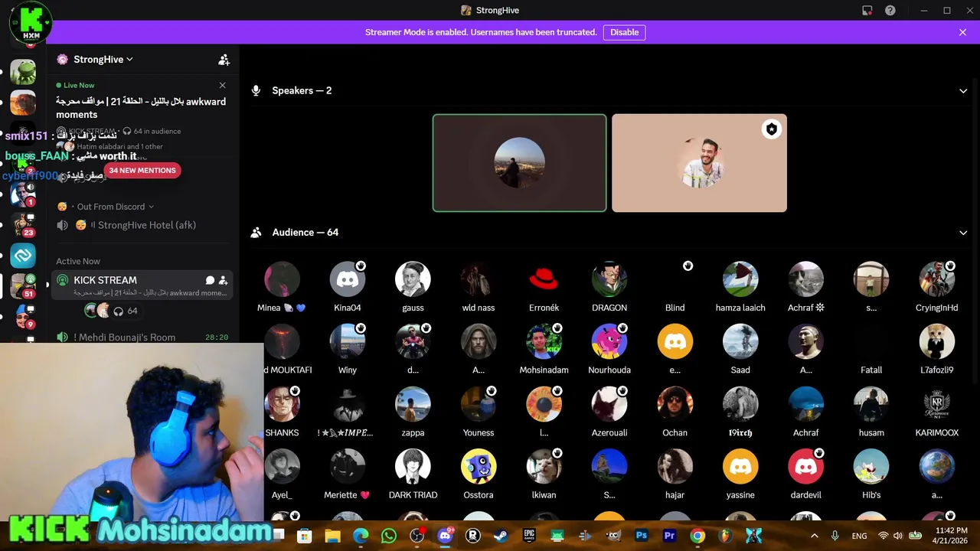Open the dog avatar server in the sidebar
Viewport: 980px width, 551px height.
[23, 103]
